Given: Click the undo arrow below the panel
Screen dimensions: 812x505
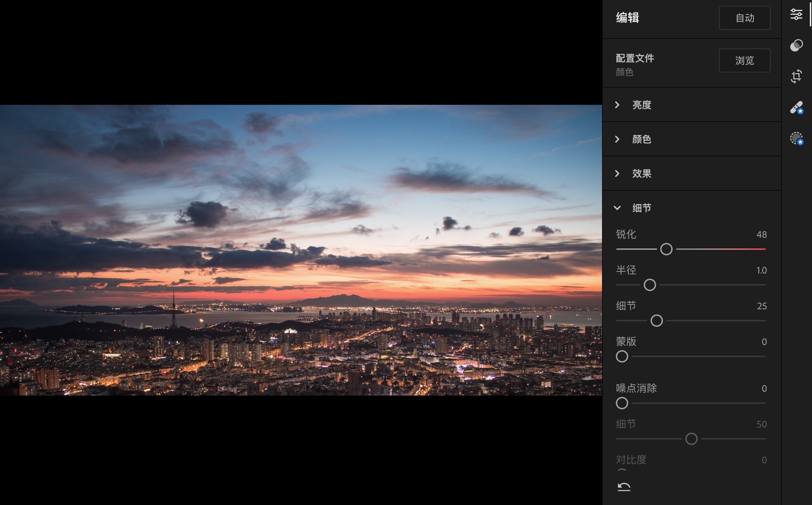Looking at the screenshot, I should pyautogui.click(x=624, y=487).
